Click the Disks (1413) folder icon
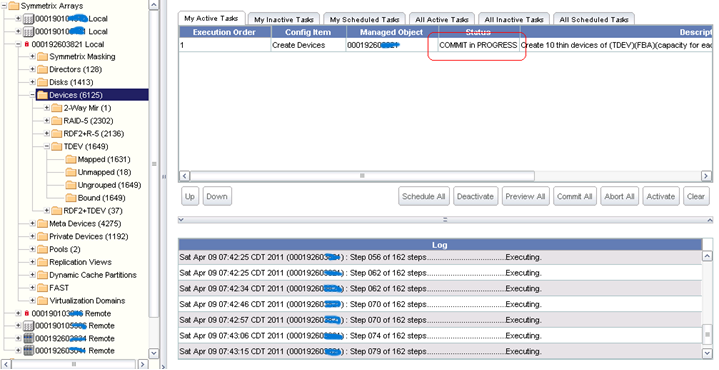This screenshot has height=370, width=719. pyautogui.click(x=43, y=83)
